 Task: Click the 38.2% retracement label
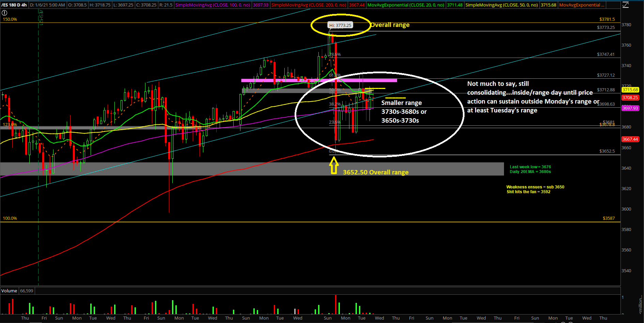(x=335, y=104)
